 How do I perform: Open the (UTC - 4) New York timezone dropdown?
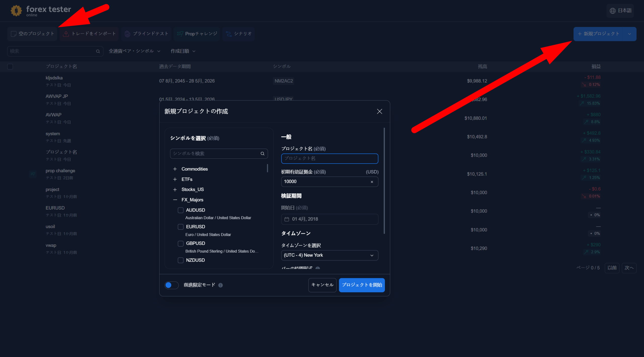[x=330, y=255]
